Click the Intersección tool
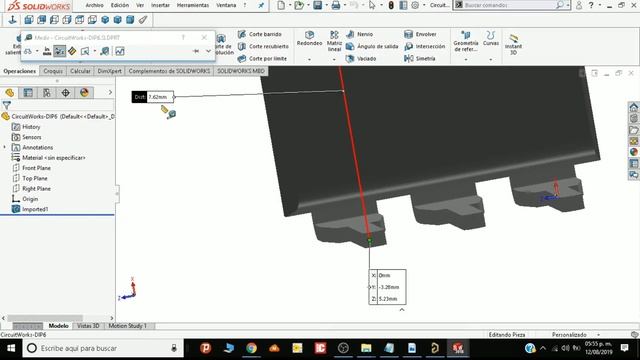The width and height of the screenshot is (640, 360). [x=424, y=46]
